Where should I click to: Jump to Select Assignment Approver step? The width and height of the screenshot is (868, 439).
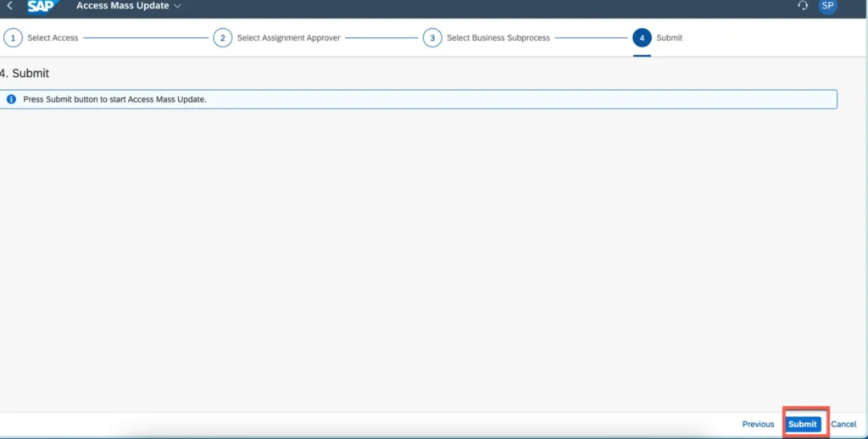288,38
